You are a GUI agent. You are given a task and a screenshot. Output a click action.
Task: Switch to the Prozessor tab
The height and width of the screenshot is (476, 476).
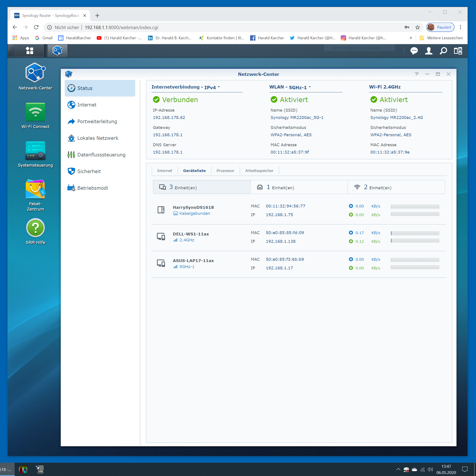click(x=225, y=171)
